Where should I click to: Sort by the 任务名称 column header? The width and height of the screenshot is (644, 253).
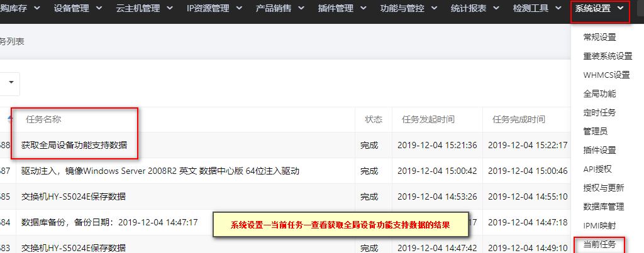pos(43,119)
